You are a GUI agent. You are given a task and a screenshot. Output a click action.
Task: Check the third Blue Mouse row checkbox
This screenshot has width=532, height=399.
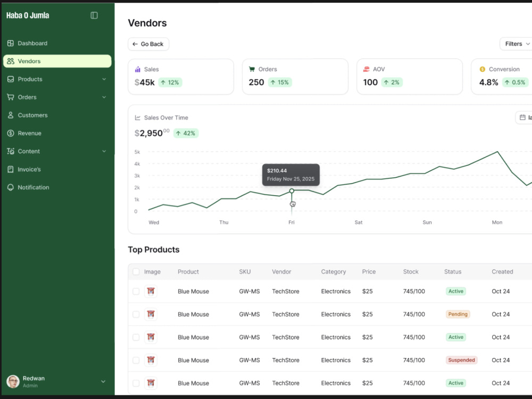[136, 337]
